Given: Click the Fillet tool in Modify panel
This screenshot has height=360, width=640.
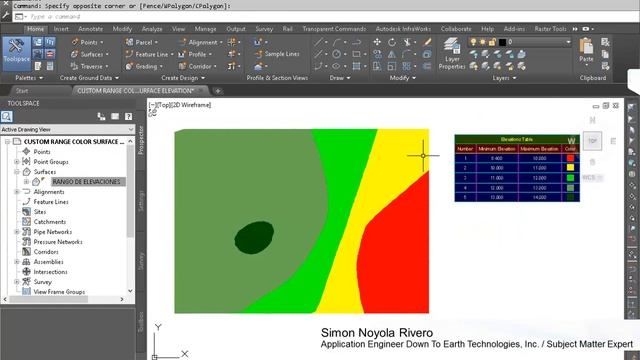Looking at the screenshot, I should [x=407, y=54].
